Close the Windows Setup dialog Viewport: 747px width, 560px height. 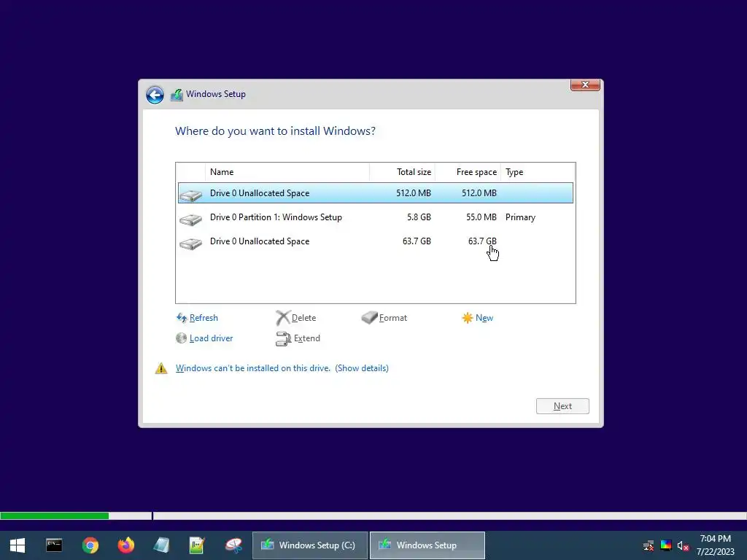[585, 85]
